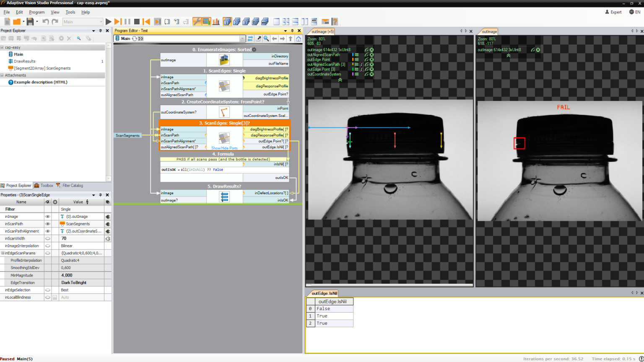
Task: Collapse the inEdgeScanParams property group
Action: [x=3, y=253]
